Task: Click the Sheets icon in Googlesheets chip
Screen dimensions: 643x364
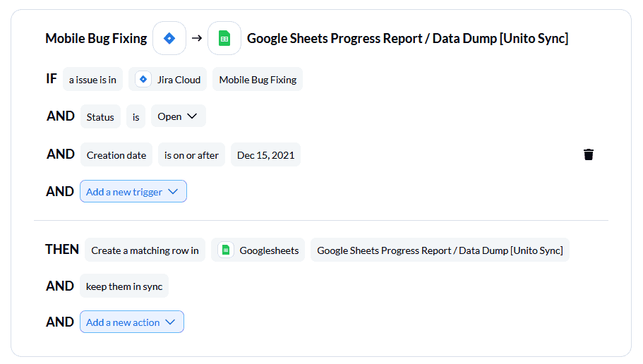Action: point(226,250)
